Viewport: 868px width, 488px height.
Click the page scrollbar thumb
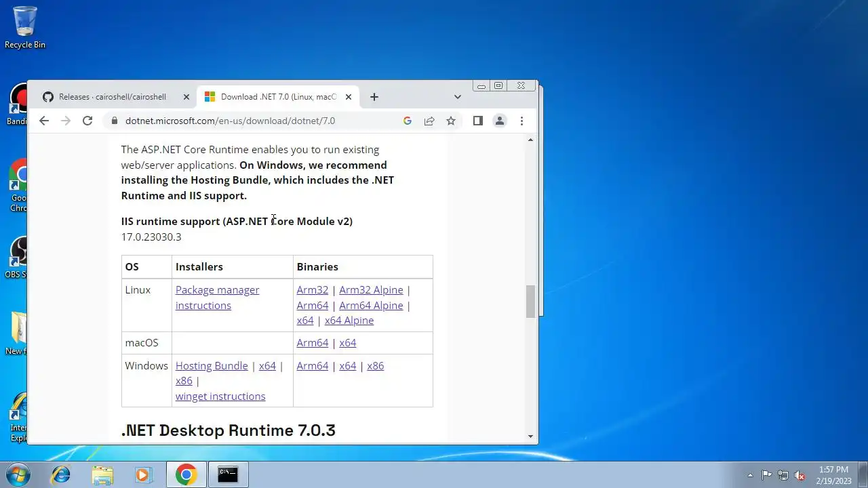point(530,302)
